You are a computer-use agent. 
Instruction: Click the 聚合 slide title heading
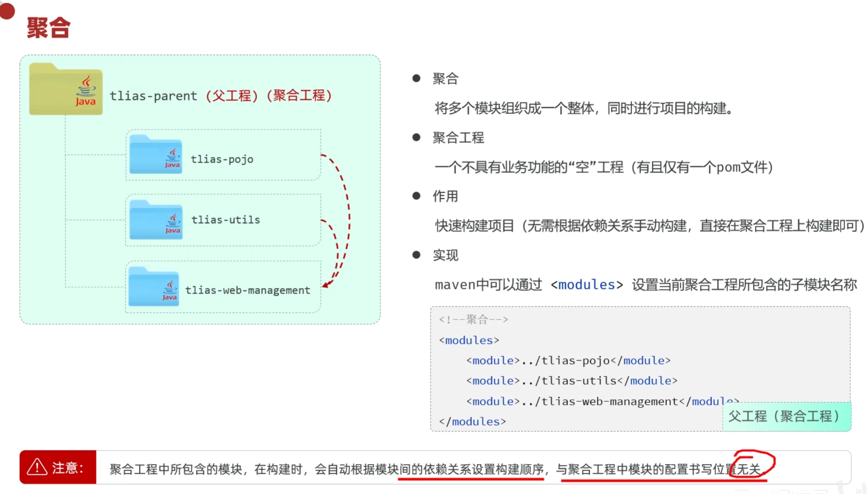pyautogui.click(x=49, y=28)
